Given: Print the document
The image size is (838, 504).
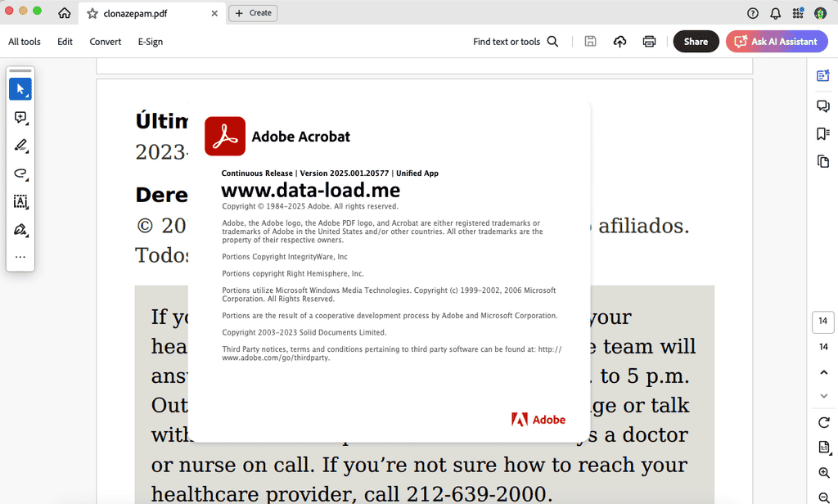Looking at the screenshot, I should pos(649,41).
